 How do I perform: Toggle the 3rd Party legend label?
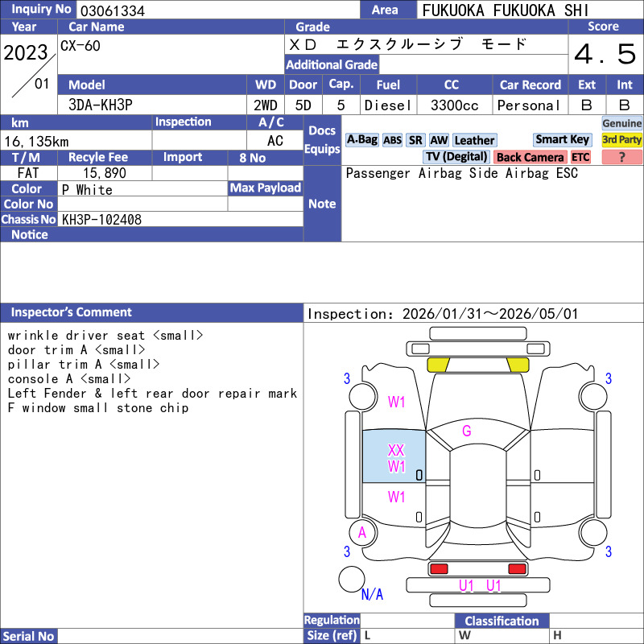pyautogui.click(x=622, y=139)
